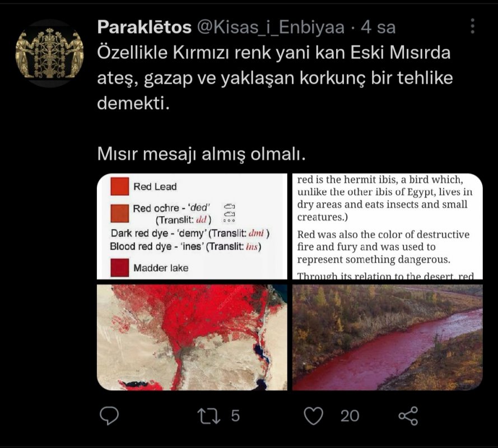Open the 4 sa timestamp
Screen dimensions: 498x448
[x=378, y=27]
